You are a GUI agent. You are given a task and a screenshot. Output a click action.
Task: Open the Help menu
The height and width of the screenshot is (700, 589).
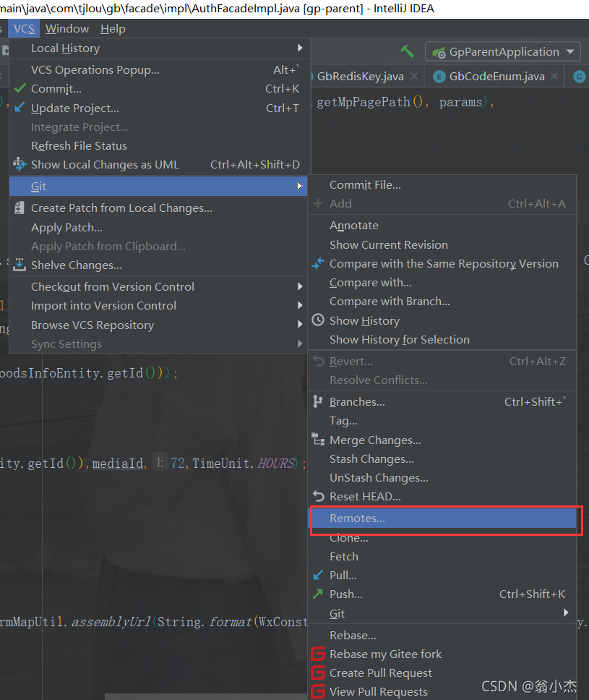(x=113, y=29)
